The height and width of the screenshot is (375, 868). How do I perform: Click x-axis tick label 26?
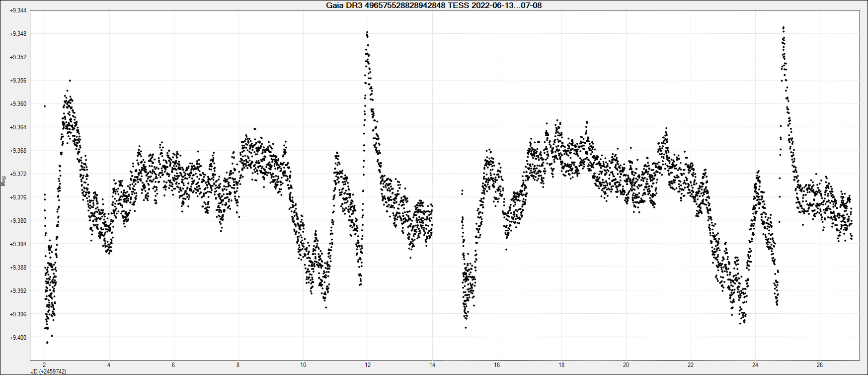point(820,365)
